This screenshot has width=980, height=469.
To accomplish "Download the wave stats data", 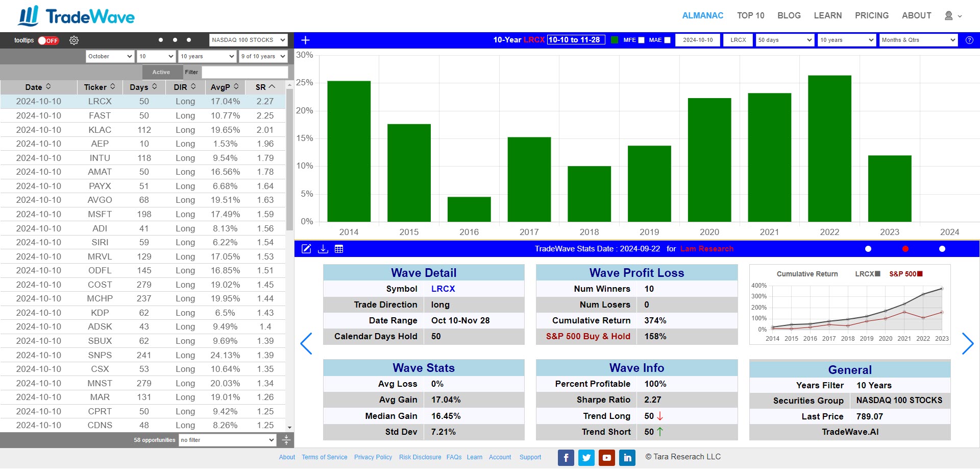I will tap(323, 249).
